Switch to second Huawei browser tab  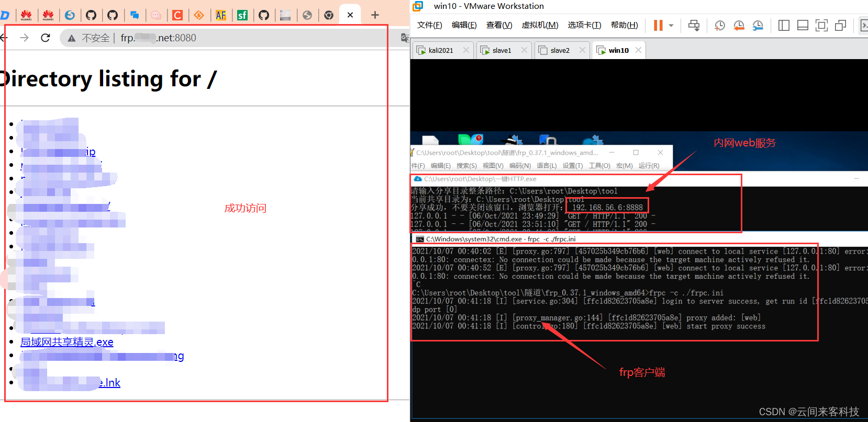tap(48, 15)
